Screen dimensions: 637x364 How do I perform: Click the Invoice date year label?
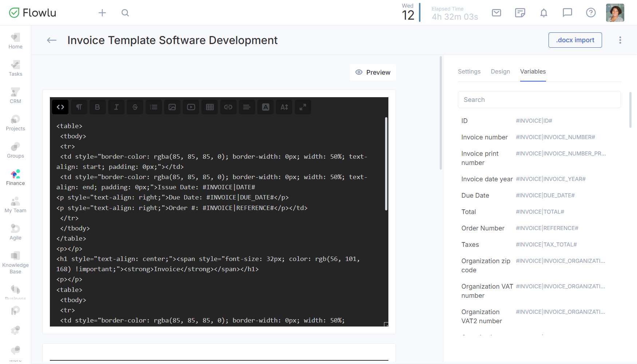487,179
